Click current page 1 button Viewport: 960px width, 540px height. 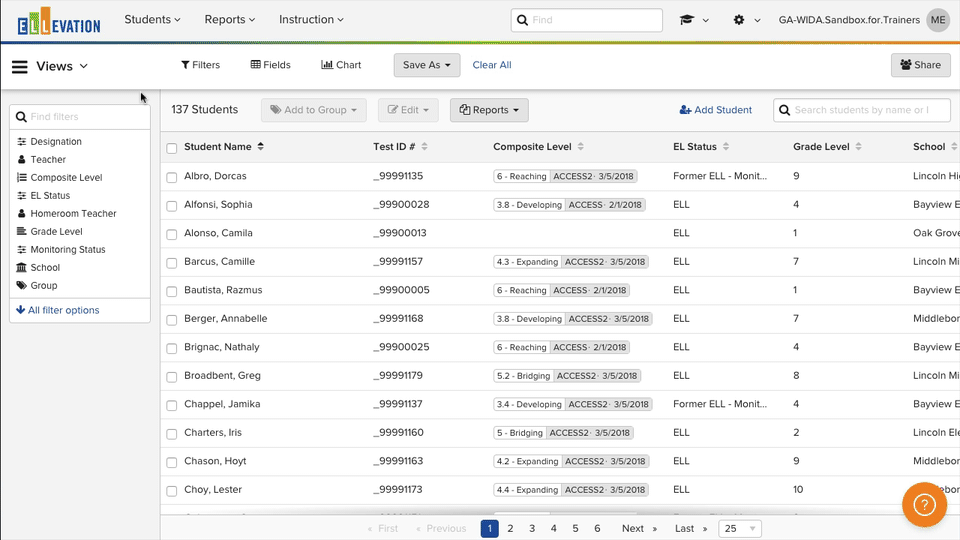489,528
